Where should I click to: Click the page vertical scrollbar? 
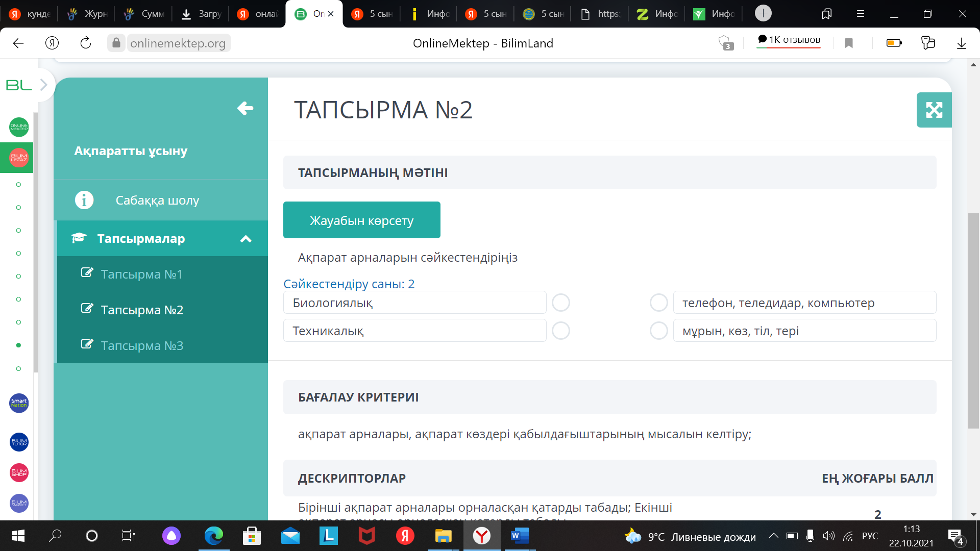click(x=973, y=320)
